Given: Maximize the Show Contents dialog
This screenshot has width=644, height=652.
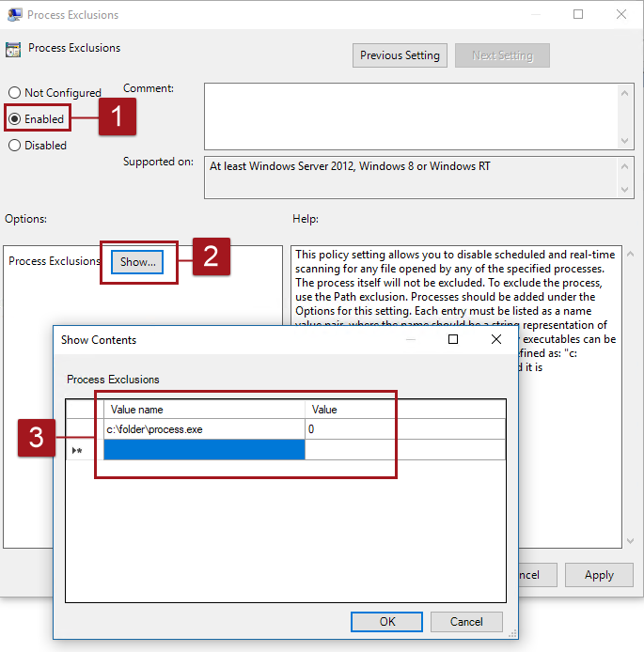Looking at the screenshot, I should [x=453, y=339].
